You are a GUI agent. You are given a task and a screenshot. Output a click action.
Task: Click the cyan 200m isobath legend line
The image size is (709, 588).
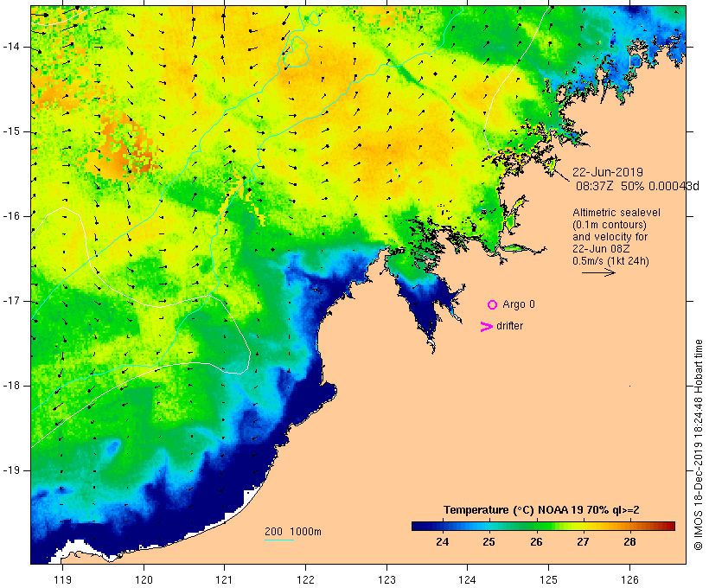tap(279, 540)
